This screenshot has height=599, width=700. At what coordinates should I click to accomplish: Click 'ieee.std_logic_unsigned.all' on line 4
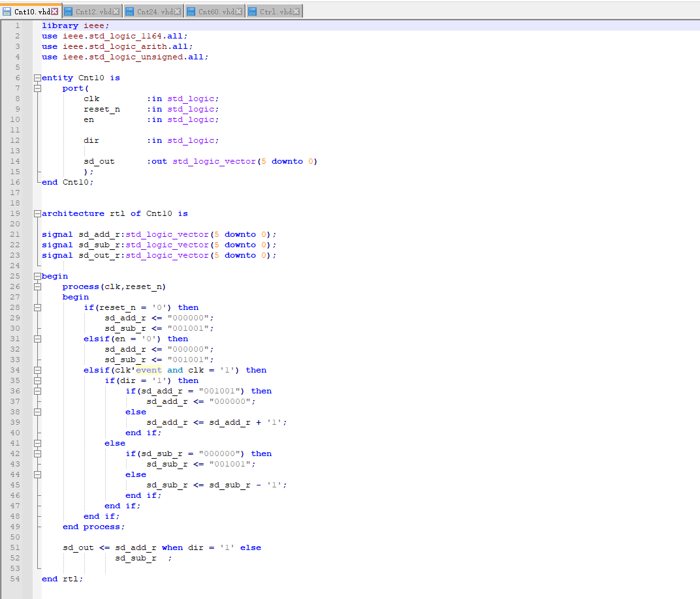coord(133,57)
